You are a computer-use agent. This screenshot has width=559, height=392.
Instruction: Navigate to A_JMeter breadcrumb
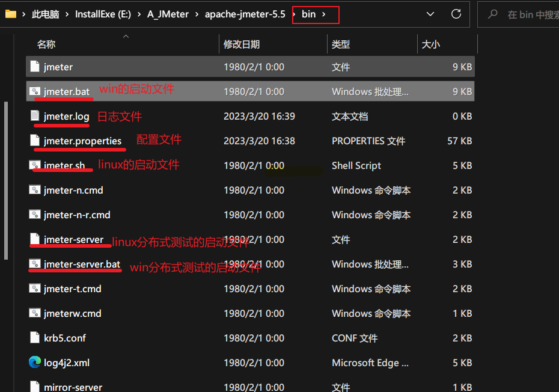click(168, 14)
